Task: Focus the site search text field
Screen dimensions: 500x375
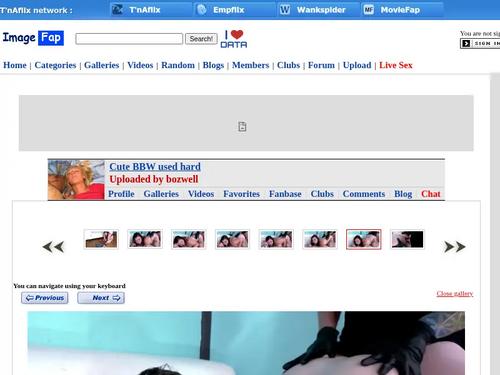Action: click(x=129, y=39)
